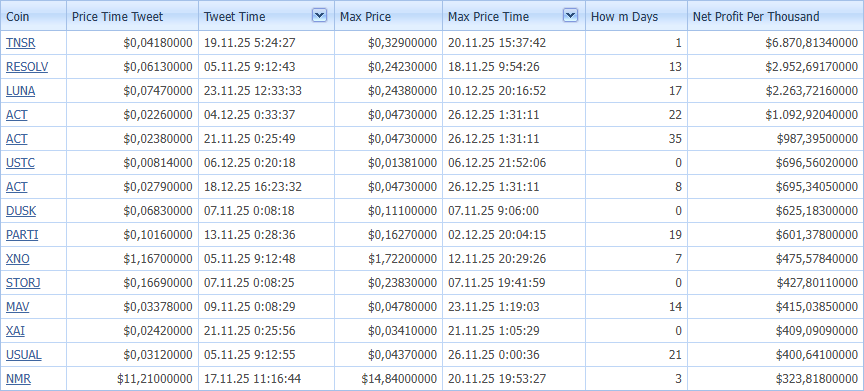Select max price time 02.12.25 20:04:15
This screenshot has width=864, height=391.
(x=514, y=235)
